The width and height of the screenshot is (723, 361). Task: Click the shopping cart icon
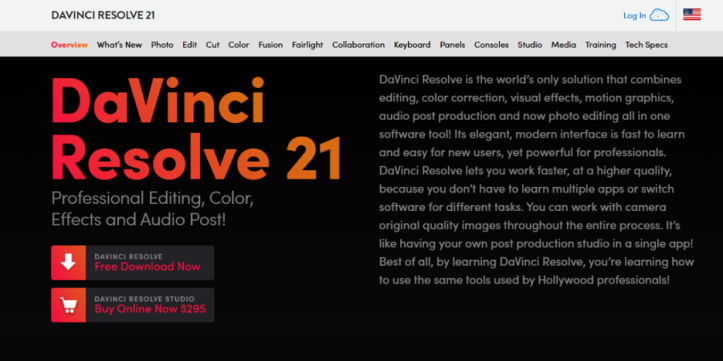pyautogui.click(x=68, y=305)
